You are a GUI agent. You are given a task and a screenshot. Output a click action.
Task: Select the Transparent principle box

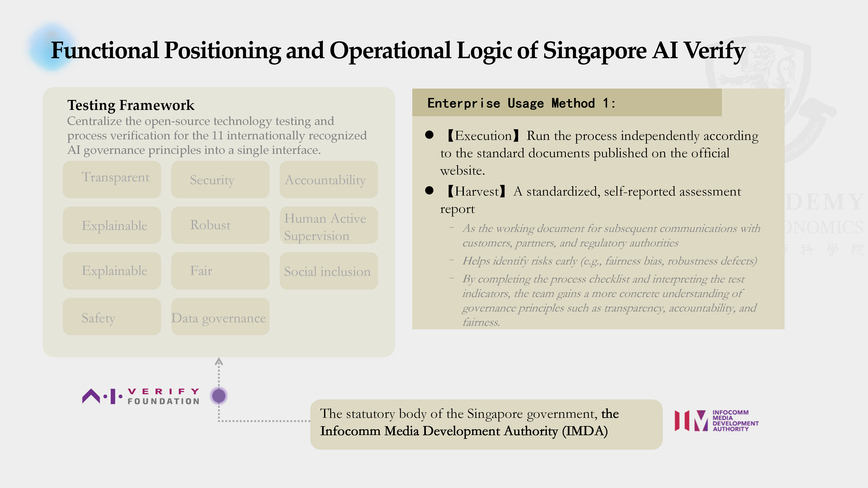point(112,179)
